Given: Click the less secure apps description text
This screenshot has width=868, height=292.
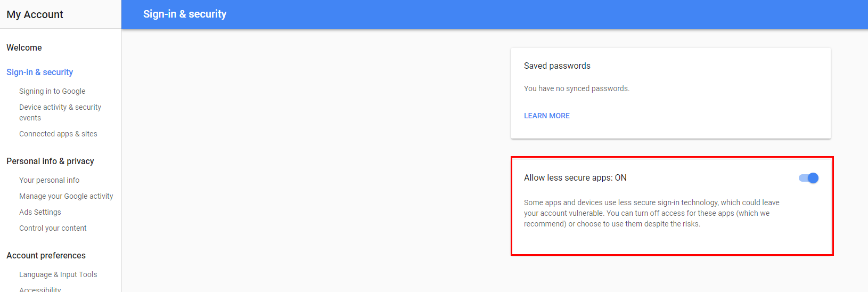Looking at the screenshot, I should 652,213.
